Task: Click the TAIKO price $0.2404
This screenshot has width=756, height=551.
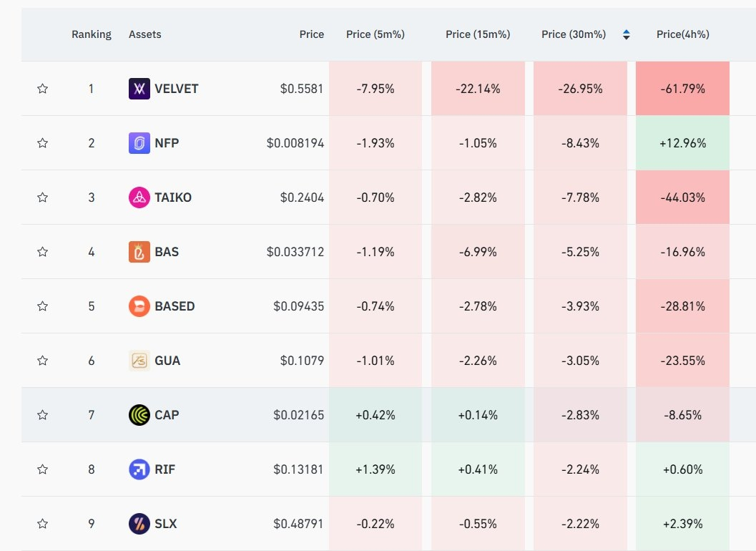Action: click(x=302, y=198)
